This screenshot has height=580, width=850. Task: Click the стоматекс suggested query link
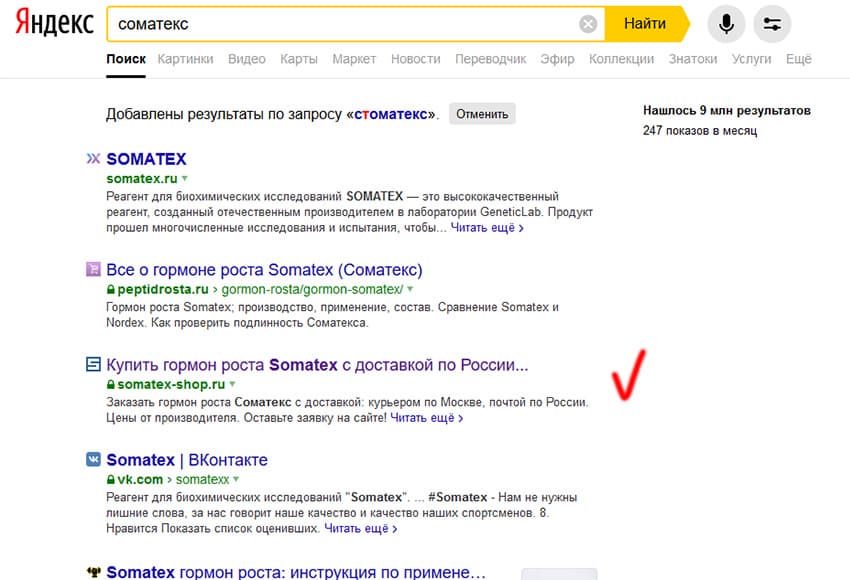click(x=391, y=114)
